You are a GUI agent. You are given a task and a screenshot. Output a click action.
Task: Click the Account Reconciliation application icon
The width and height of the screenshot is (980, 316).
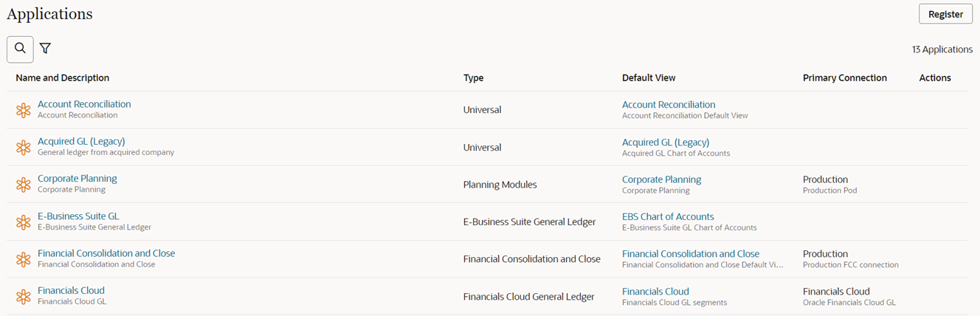tap(24, 110)
